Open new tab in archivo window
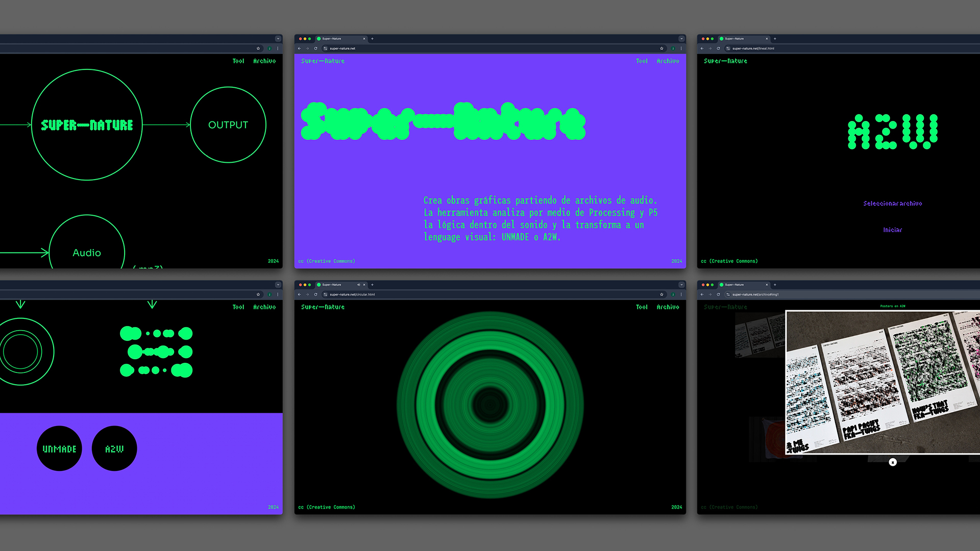This screenshot has width=980, height=551. [775, 285]
